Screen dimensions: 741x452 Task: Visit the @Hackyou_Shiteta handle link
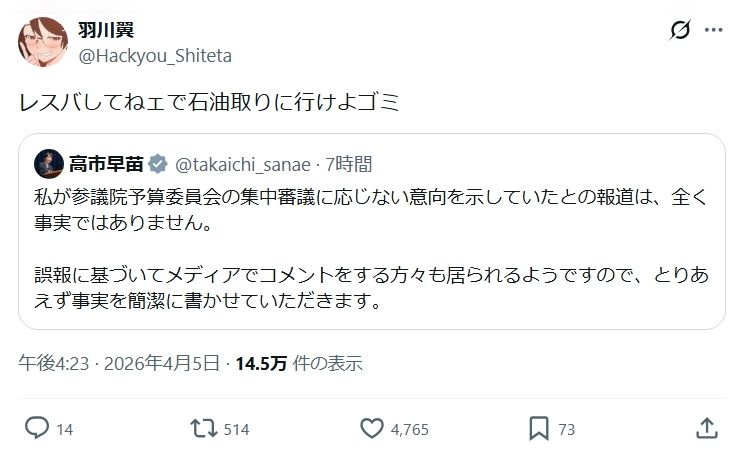(x=155, y=54)
